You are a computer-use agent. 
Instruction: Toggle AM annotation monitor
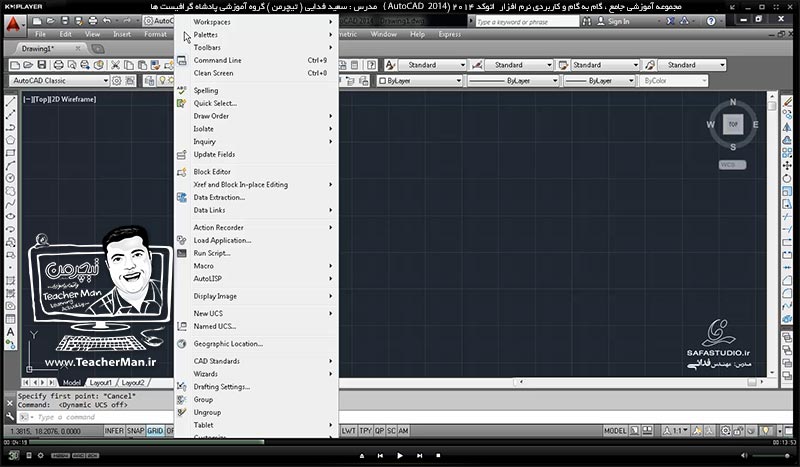click(x=403, y=431)
